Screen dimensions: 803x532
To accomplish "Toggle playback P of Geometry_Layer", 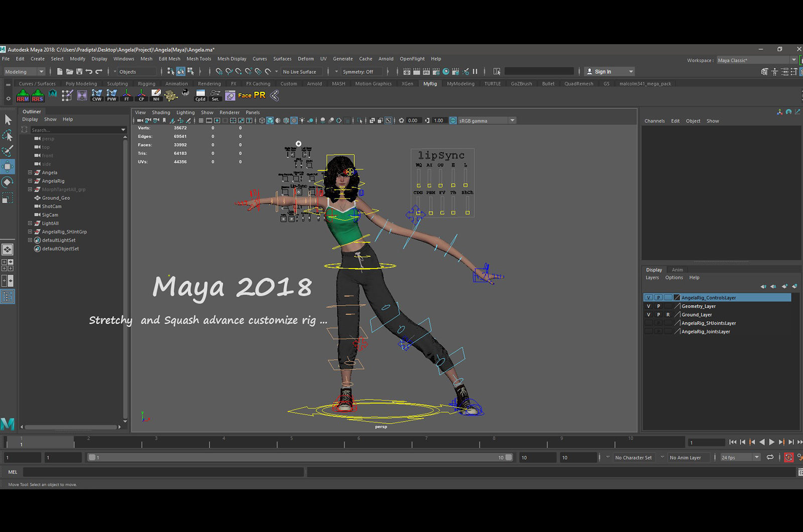I will [658, 306].
